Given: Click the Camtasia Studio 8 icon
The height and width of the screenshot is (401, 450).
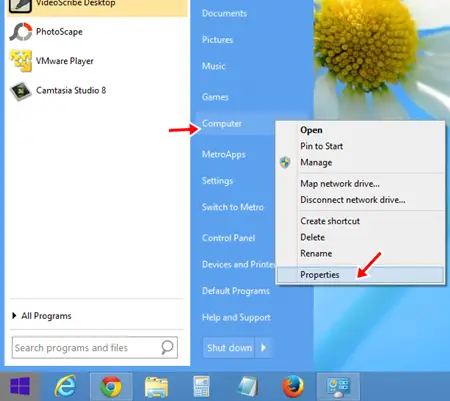Looking at the screenshot, I should point(21,91).
